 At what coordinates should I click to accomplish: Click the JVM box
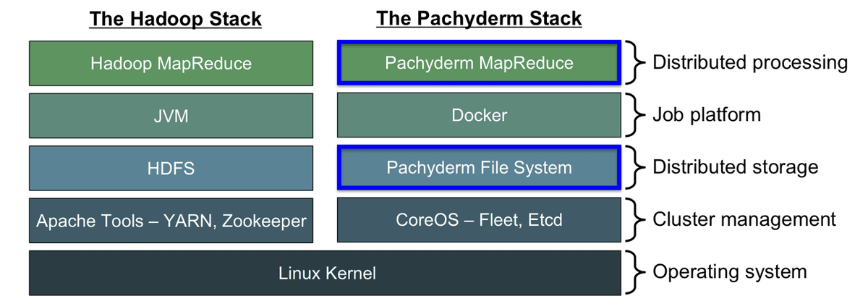(171, 116)
